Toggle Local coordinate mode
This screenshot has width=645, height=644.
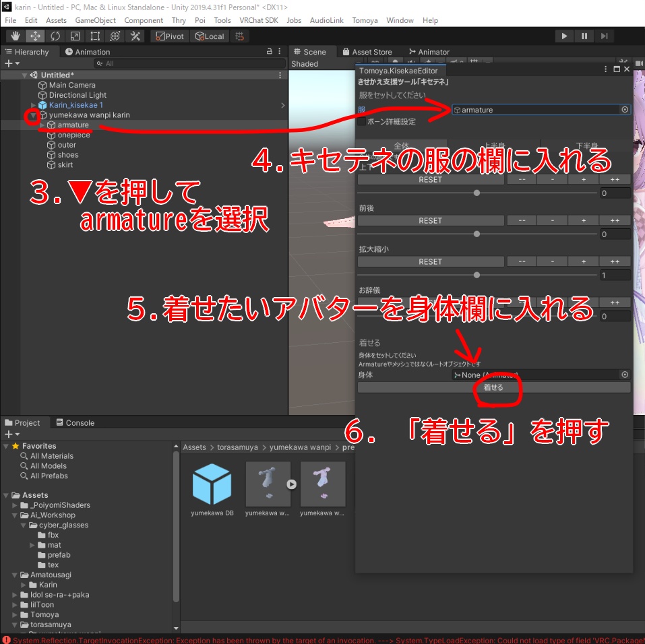click(209, 36)
